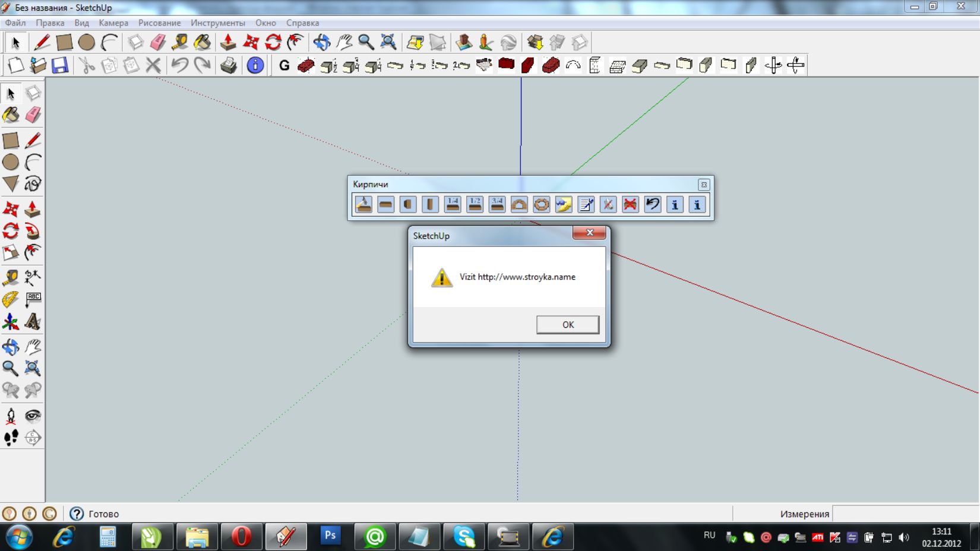Close the Кирпичи floating toolbar
The image size is (980, 551).
(x=703, y=185)
